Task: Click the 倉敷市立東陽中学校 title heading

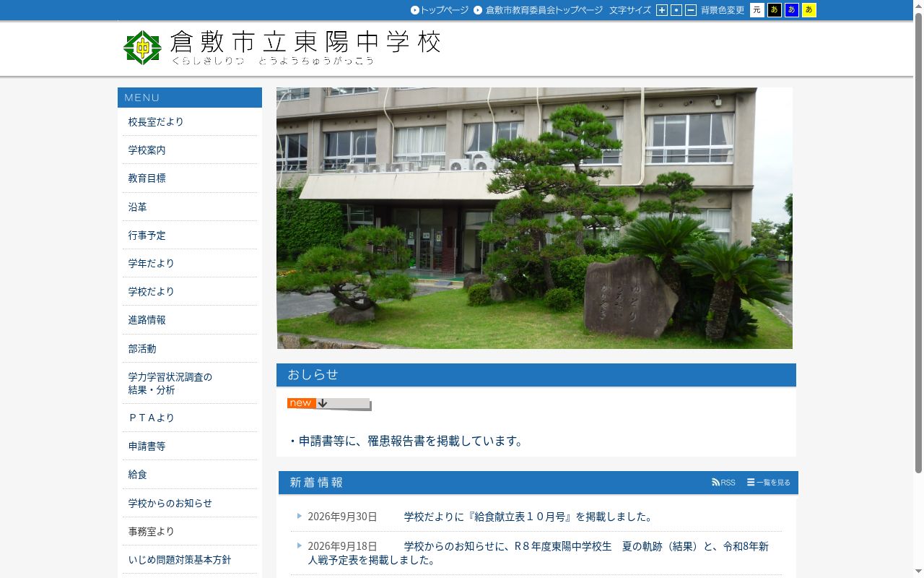Action: [x=305, y=42]
